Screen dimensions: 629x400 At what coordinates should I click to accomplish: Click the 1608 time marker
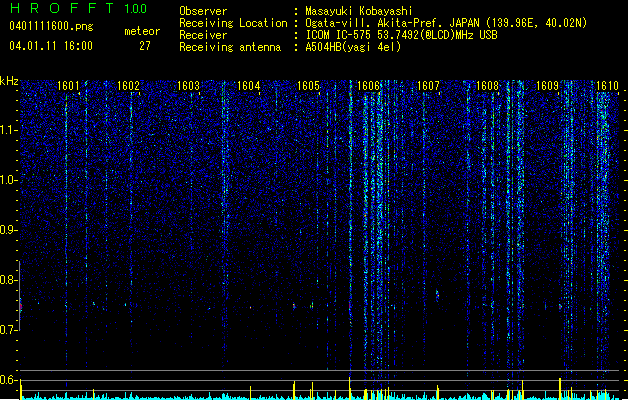[x=487, y=86]
